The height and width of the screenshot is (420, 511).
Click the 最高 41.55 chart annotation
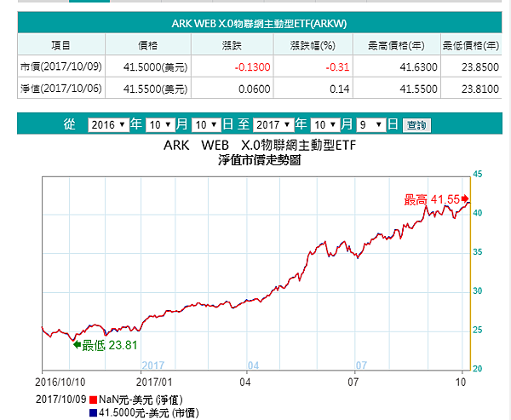click(432, 199)
